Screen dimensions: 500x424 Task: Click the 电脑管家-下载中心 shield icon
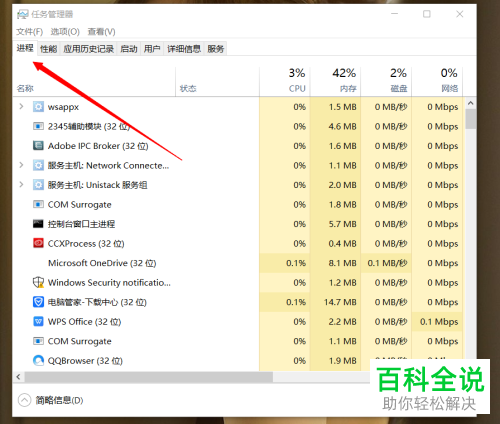[x=38, y=302]
